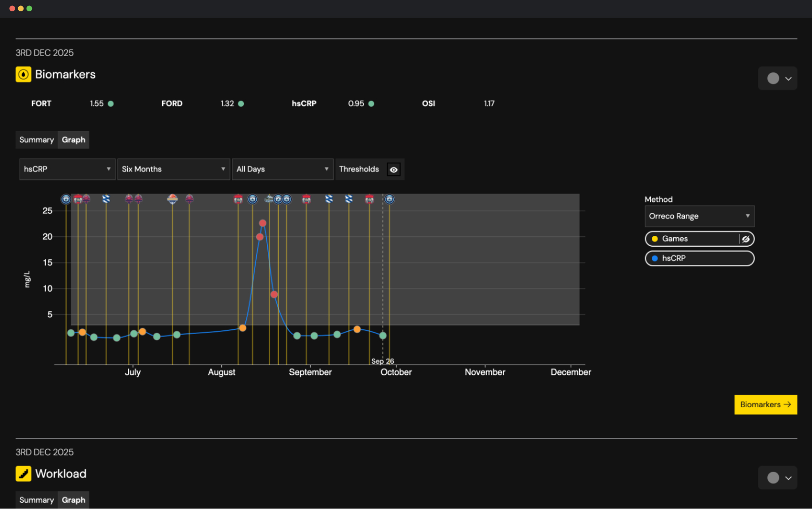The width and height of the screenshot is (812, 509).
Task: Click the blue saltire club badge above August matches
Action: (x=329, y=199)
